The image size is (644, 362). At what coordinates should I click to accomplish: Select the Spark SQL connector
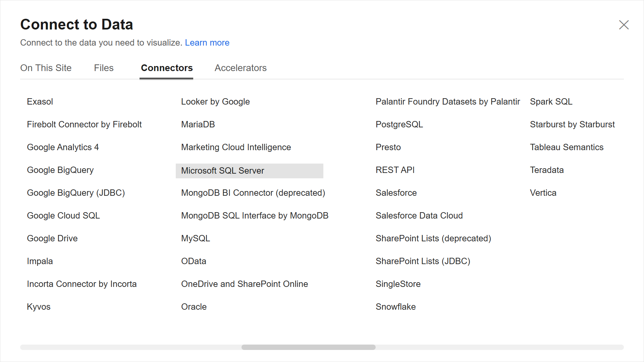[x=551, y=102]
